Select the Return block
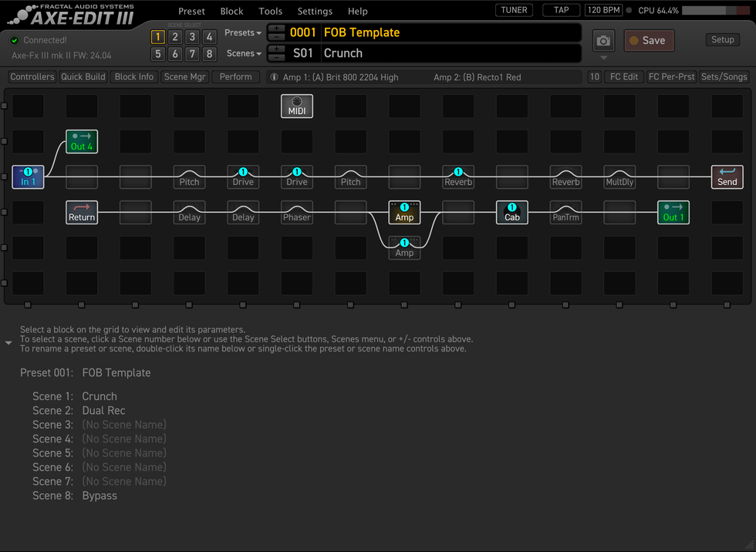This screenshot has width=756, height=552. [82, 213]
